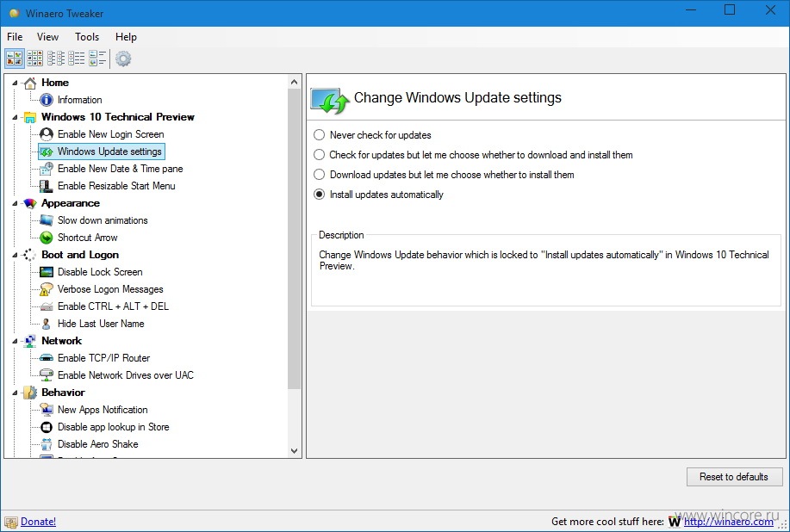Click the Slow down animations icon
This screenshot has height=532, width=790.
click(47, 220)
